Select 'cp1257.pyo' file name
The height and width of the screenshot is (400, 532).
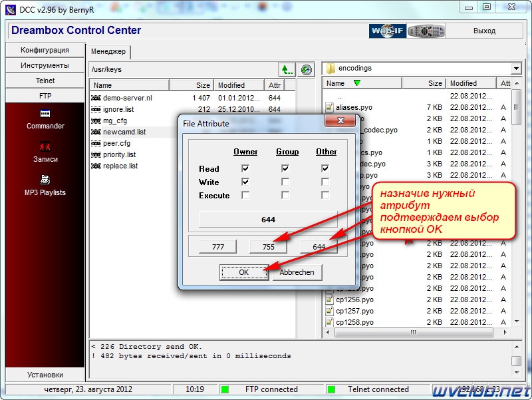coord(354,311)
